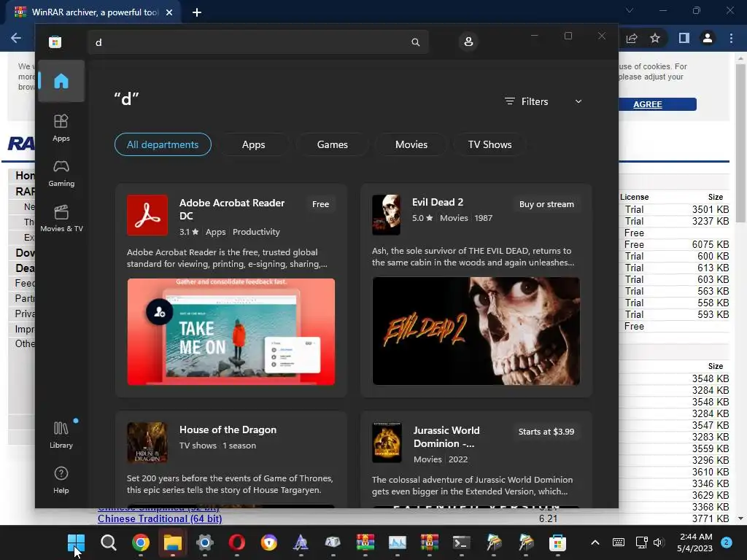
Task: Go back in Chrome browser
Action: click(x=16, y=38)
